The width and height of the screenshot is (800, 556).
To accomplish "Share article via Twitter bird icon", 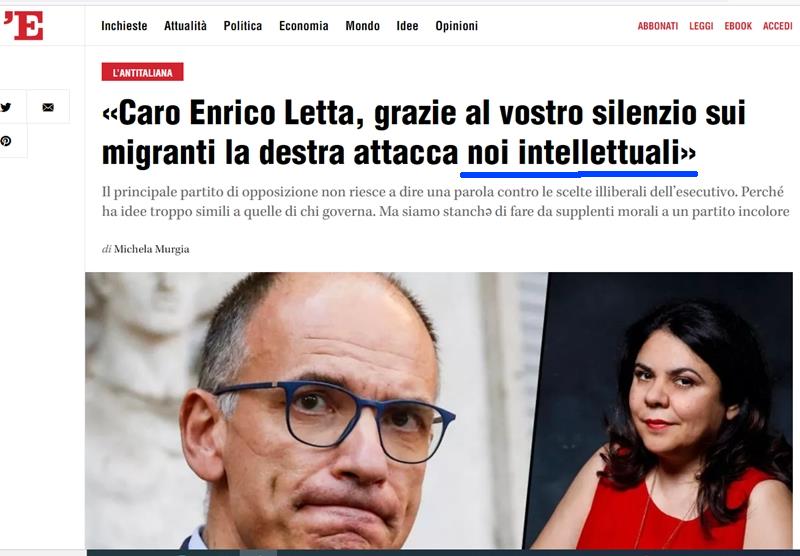I will tap(6, 107).
